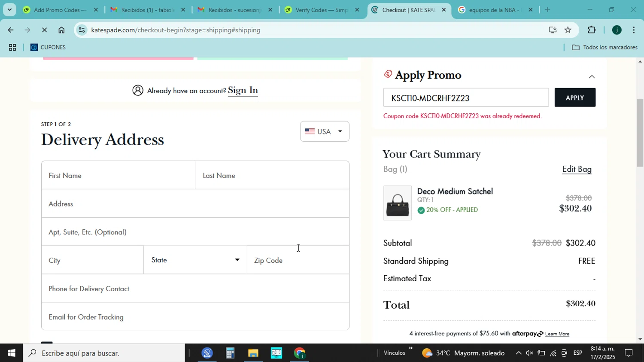Image resolution: width=644 pixels, height=362 pixels.
Task: Open the weather widget in taskbar
Action: pos(463,353)
